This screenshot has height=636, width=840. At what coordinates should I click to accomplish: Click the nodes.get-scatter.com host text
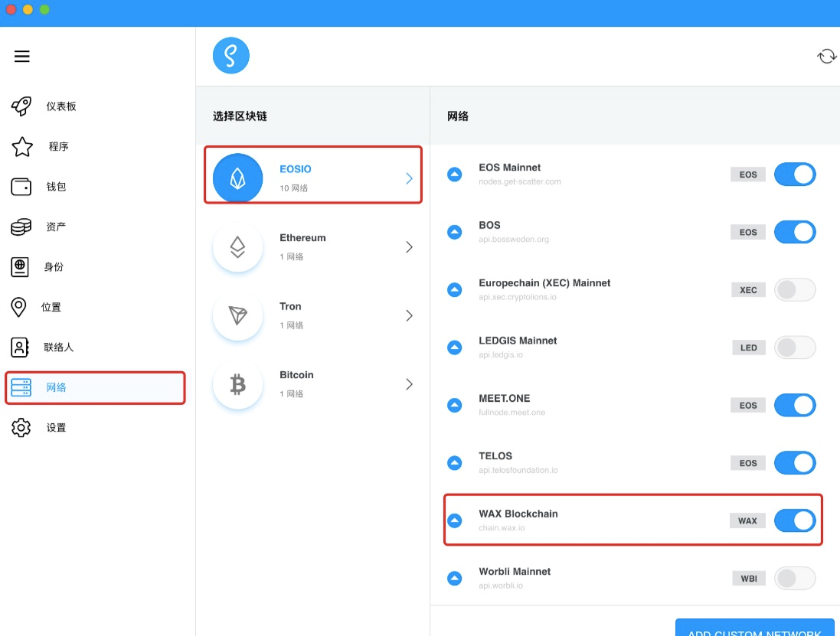point(520,181)
